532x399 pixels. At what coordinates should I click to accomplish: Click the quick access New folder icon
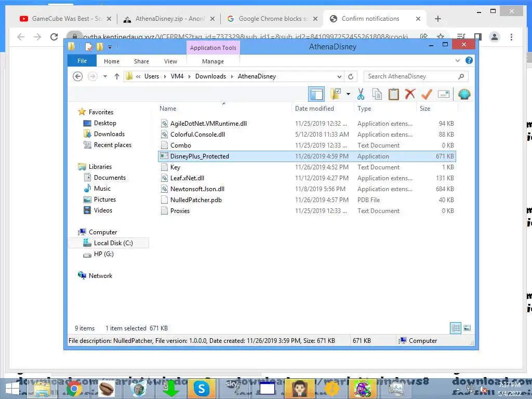tap(100, 46)
